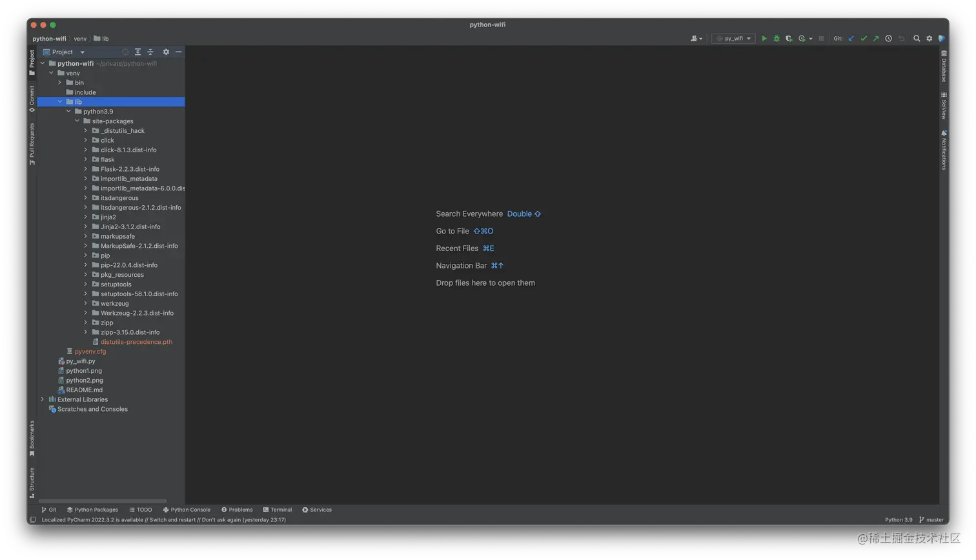
Task: Expand the flask folder chevron
Action: 85,159
